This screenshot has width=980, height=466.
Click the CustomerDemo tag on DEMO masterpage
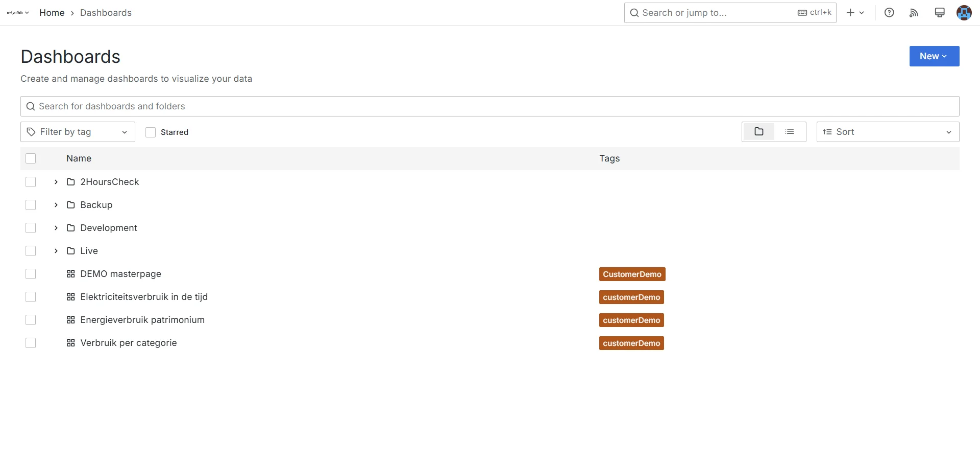coord(631,274)
